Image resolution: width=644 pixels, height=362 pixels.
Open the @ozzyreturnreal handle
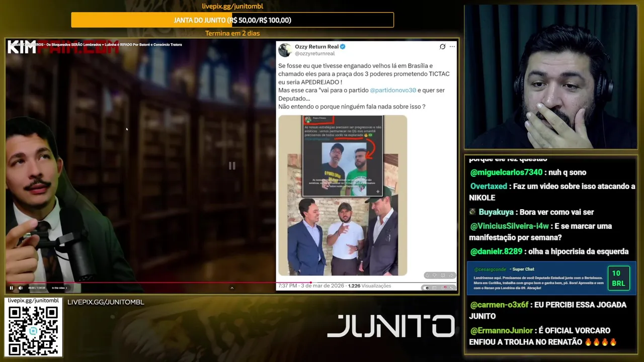(x=314, y=53)
